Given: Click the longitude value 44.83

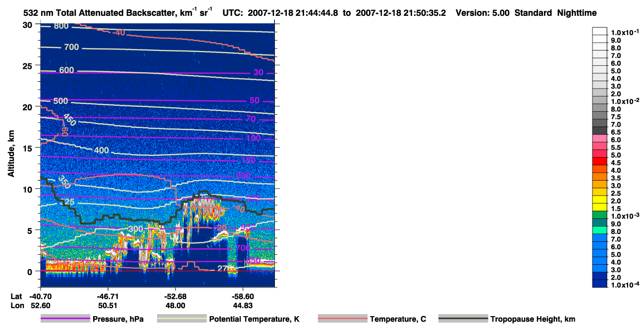Looking at the screenshot, I should point(242,306).
